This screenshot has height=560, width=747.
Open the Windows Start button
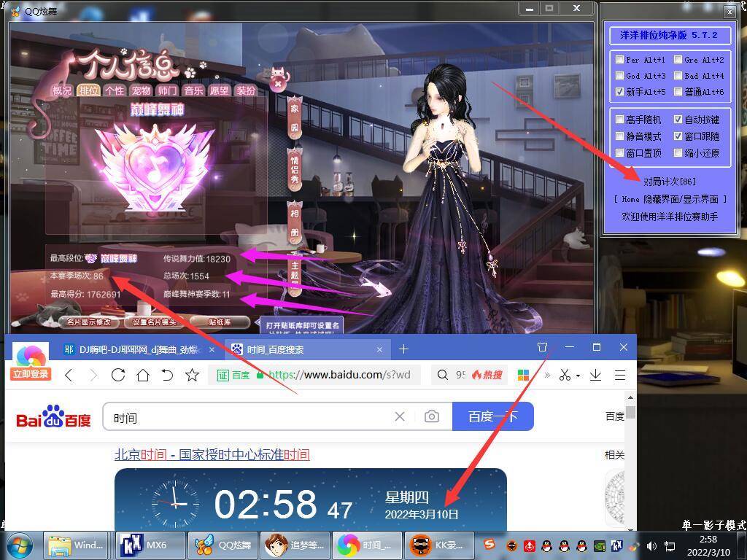pyautogui.click(x=20, y=545)
